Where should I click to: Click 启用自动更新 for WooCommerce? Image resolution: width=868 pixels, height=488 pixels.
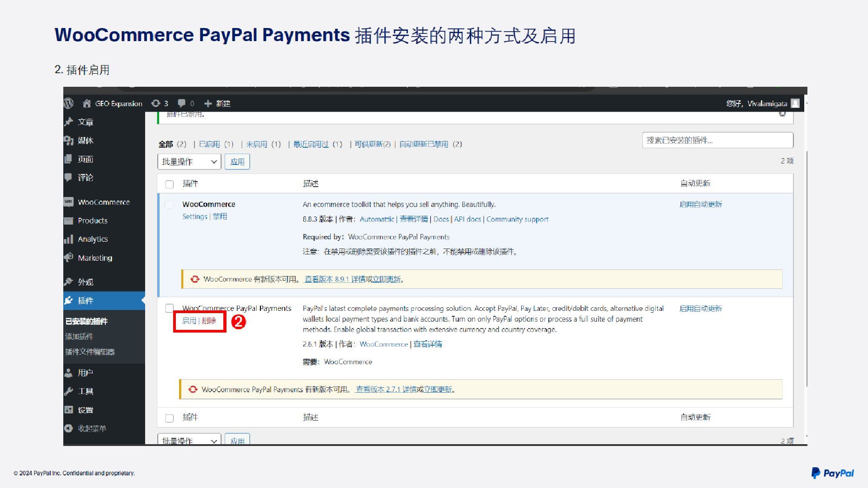click(701, 204)
